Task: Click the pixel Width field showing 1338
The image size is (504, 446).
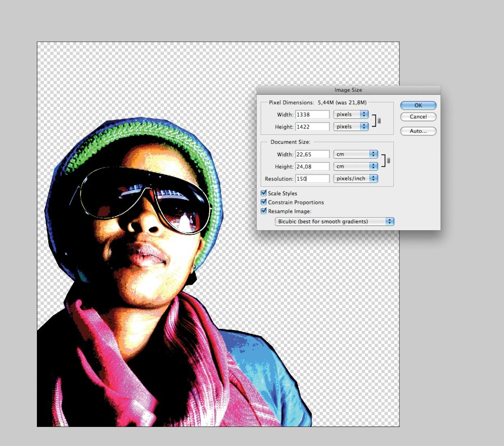Action: 312,114
